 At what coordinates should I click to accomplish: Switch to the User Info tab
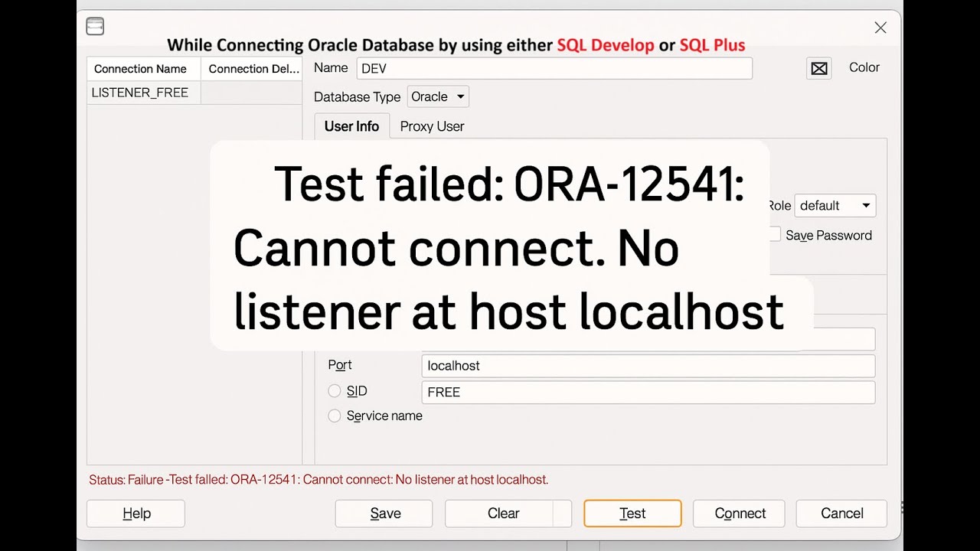(351, 126)
